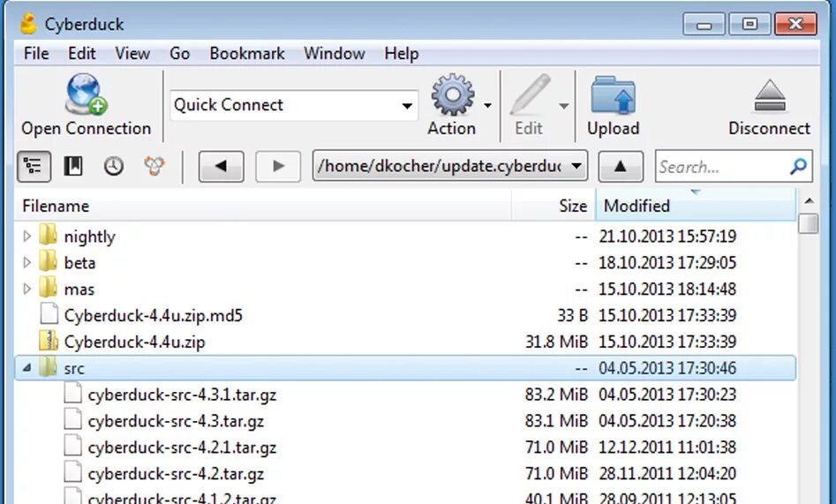Go back to the previous folder
The width and height of the screenshot is (836, 504).
(x=222, y=167)
